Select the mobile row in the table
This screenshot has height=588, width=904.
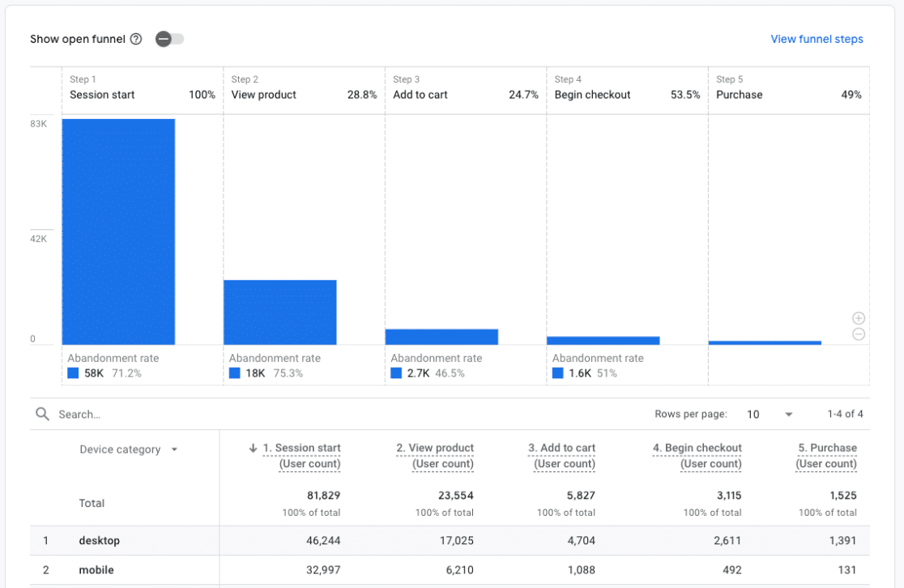pyautogui.click(x=96, y=569)
